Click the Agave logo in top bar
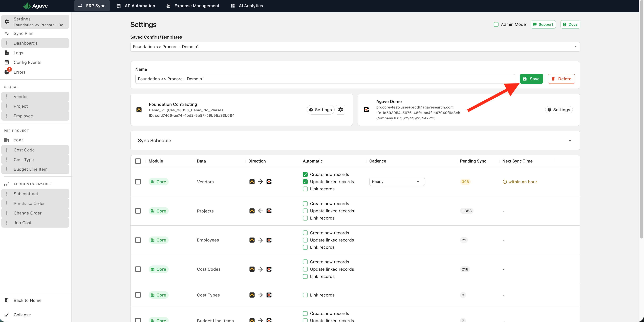This screenshot has width=644, height=322. coord(35,6)
